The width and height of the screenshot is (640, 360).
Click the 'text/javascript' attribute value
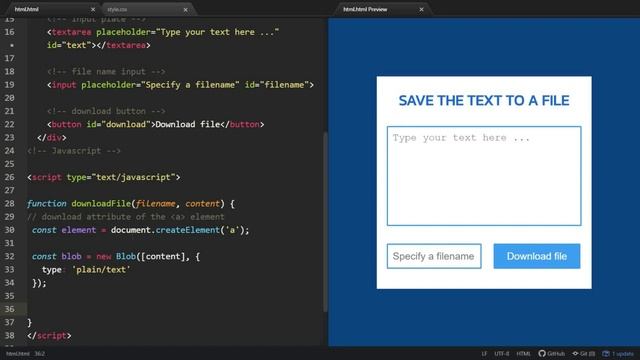pos(133,177)
